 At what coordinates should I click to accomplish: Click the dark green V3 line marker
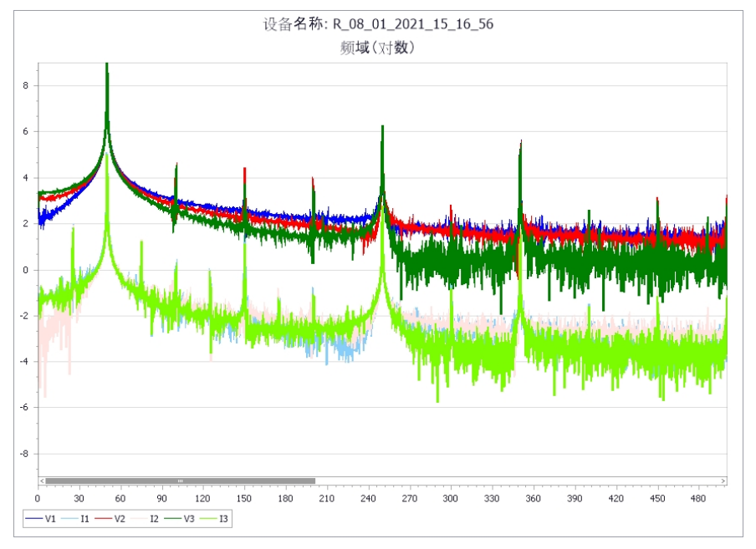pyautogui.click(x=172, y=518)
